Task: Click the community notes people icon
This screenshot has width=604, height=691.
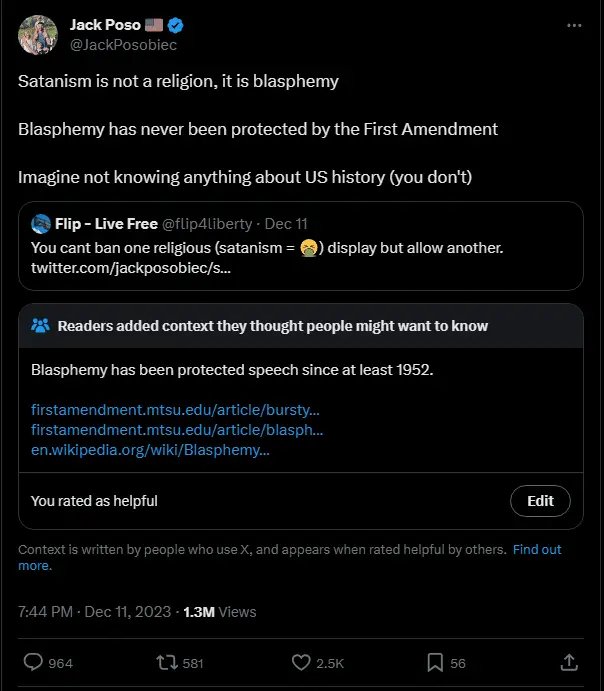Action: [x=41, y=326]
